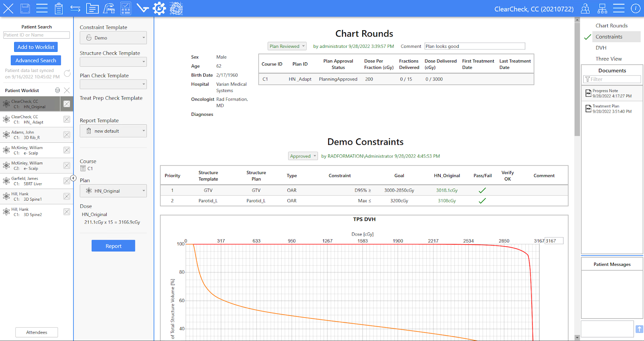Click Parotid_L constraint result 3108cGy
Viewport: 644px width, 341px height.
pos(447,201)
